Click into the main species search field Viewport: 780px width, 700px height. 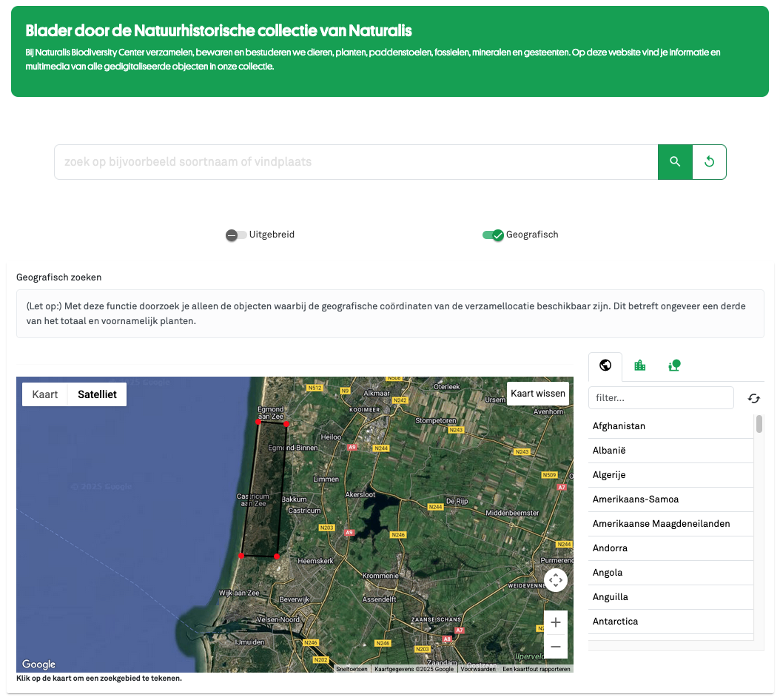coord(355,162)
